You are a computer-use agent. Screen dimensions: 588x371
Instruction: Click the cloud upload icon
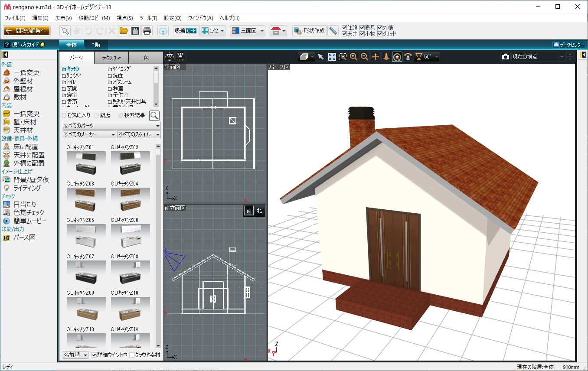point(163,31)
